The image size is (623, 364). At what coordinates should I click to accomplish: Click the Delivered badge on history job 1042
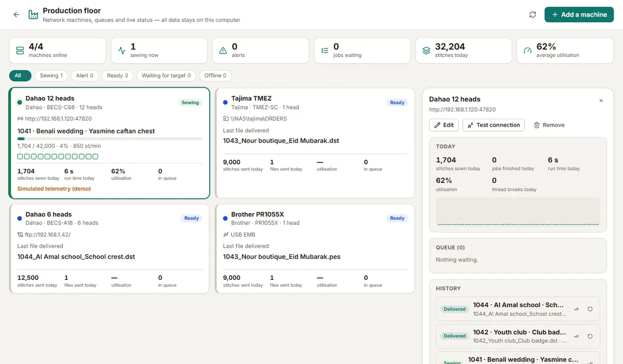tap(455, 336)
